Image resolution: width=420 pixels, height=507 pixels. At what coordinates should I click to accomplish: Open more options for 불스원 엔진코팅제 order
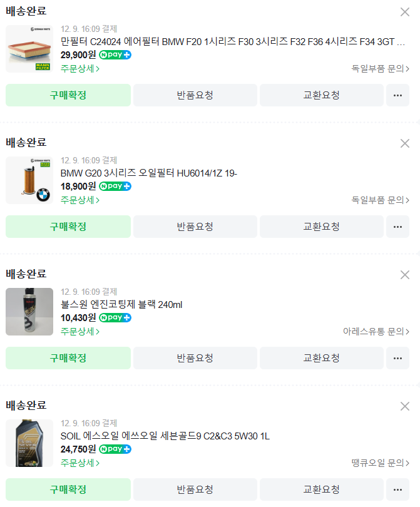[x=397, y=358]
